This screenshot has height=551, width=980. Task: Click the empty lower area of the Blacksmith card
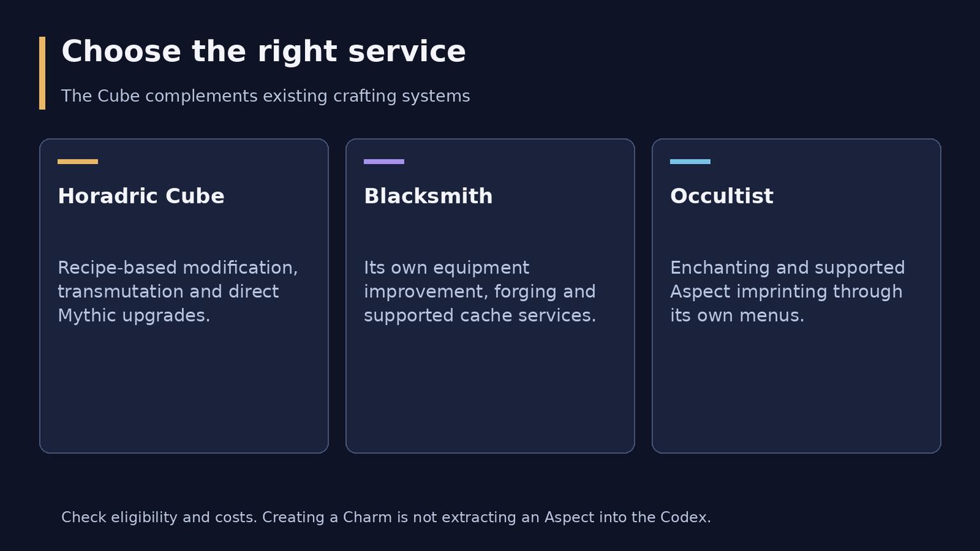pyautogui.click(x=490, y=389)
